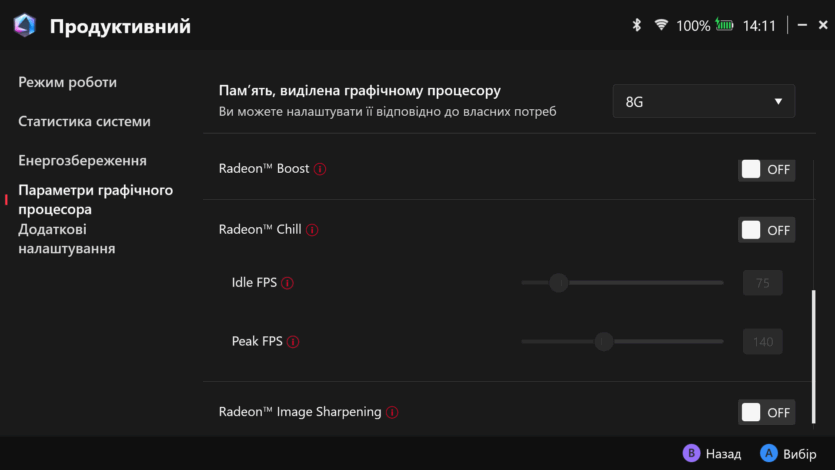Click the Idle FPS value field
Image resolution: width=835 pixels, height=470 pixels.
click(762, 283)
